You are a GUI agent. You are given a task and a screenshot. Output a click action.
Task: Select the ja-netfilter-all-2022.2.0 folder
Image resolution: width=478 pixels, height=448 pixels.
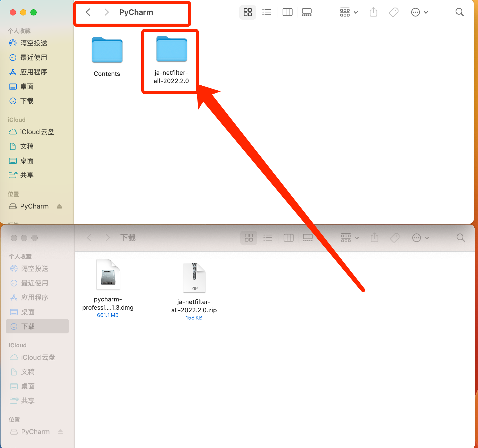[171, 60]
